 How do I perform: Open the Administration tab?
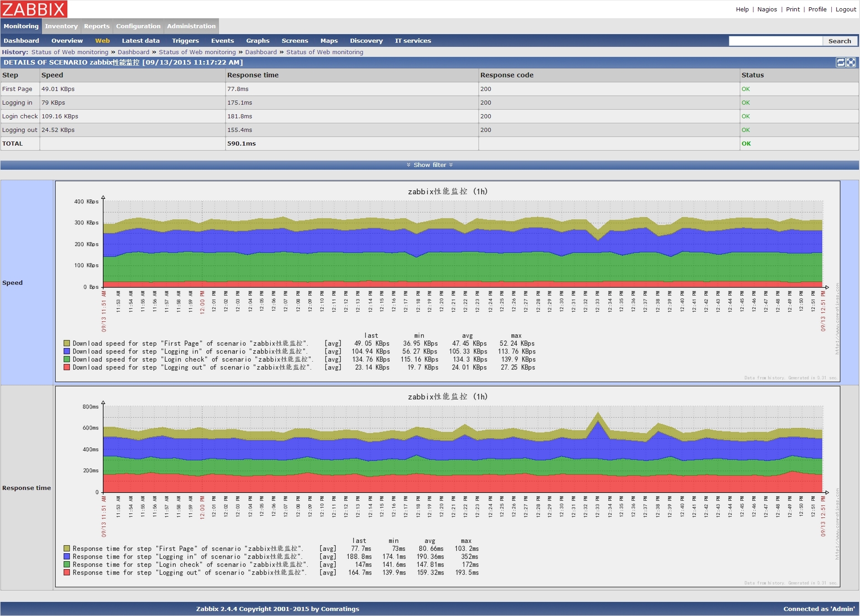[191, 26]
